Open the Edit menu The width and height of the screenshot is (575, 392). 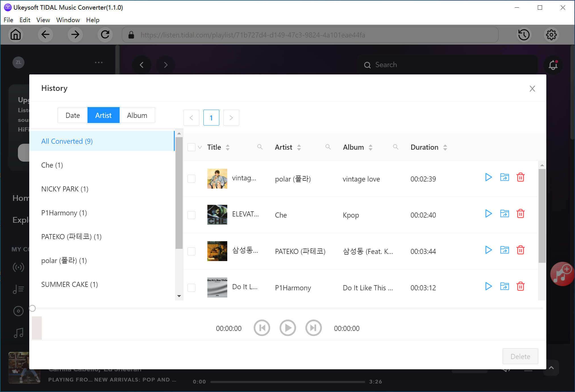pos(25,20)
